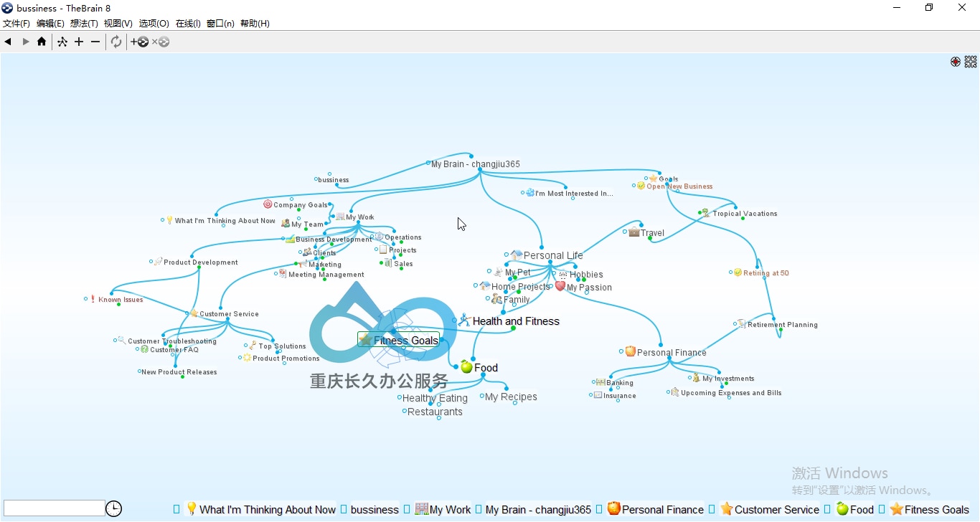
Task: Activate the My Work pin in pin bar
Action: [443, 509]
